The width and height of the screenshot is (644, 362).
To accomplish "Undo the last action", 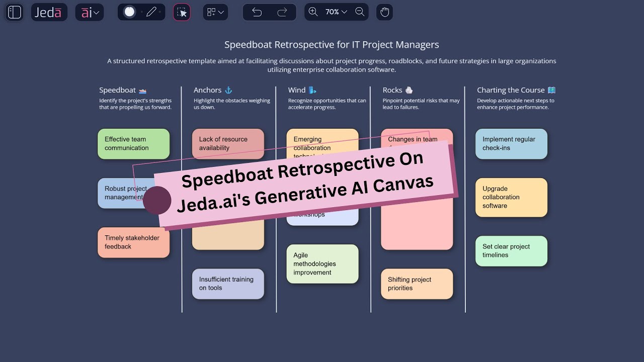I will 257,12.
